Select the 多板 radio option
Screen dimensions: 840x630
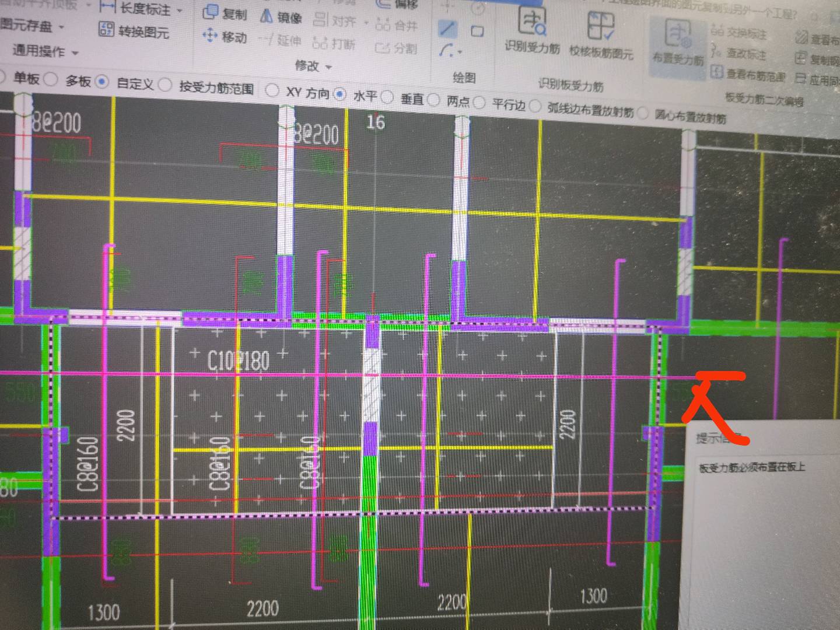[51, 79]
